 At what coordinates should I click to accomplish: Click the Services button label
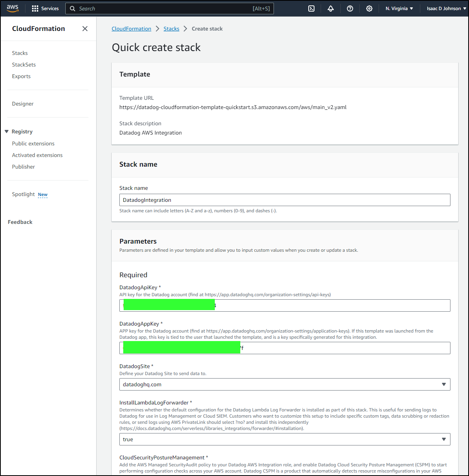pyautogui.click(x=50, y=9)
